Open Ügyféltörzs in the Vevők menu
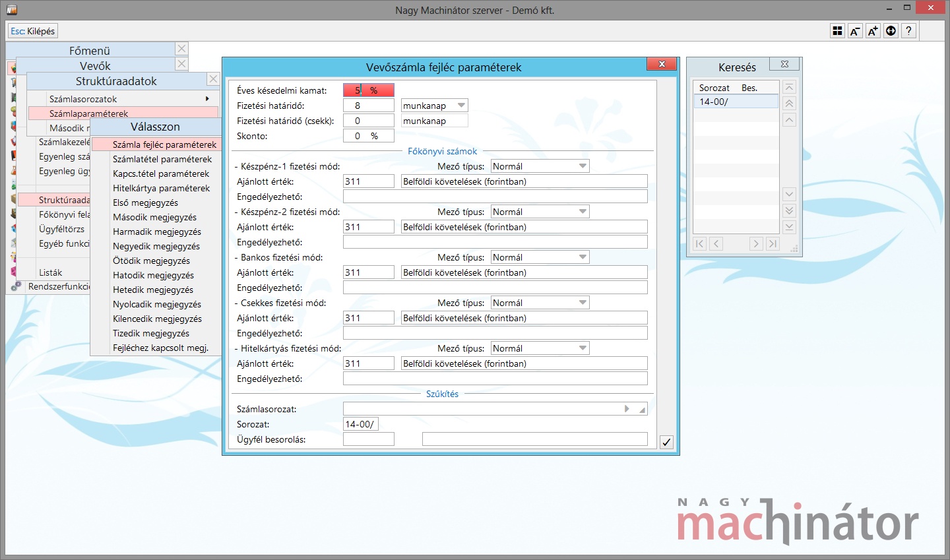The height and width of the screenshot is (560, 950). click(61, 229)
